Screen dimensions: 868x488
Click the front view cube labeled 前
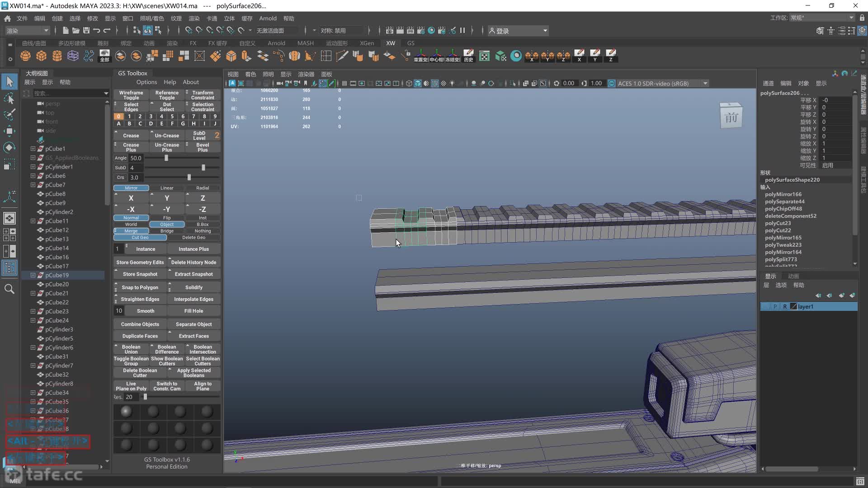[x=731, y=117]
